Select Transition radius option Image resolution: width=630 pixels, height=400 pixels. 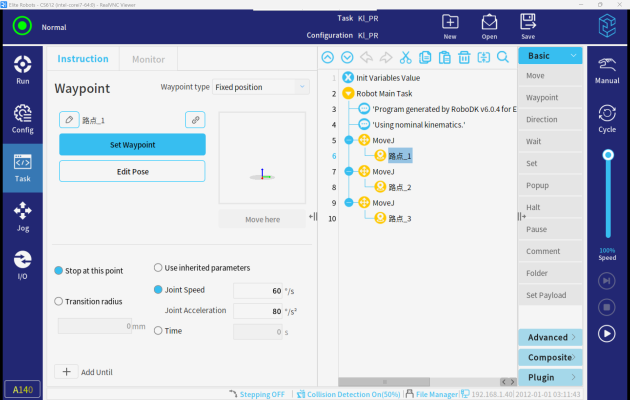(59, 301)
